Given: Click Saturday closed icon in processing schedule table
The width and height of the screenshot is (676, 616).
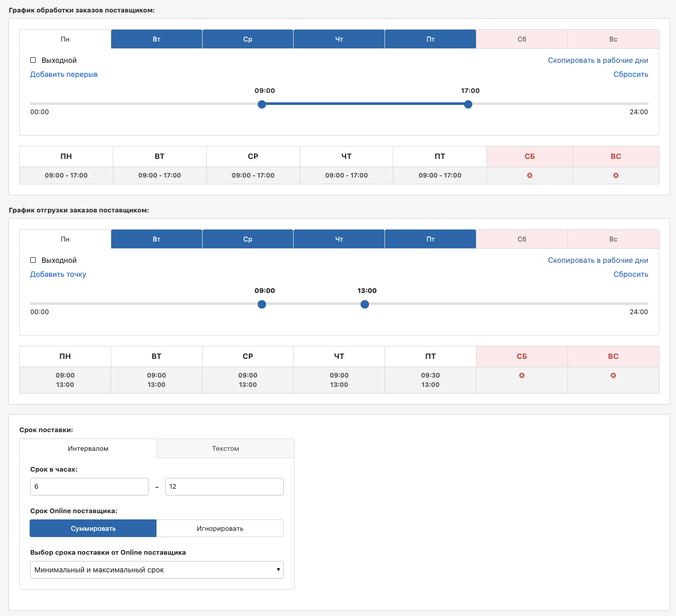Looking at the screenshot, I should click(x=529, y=176).
